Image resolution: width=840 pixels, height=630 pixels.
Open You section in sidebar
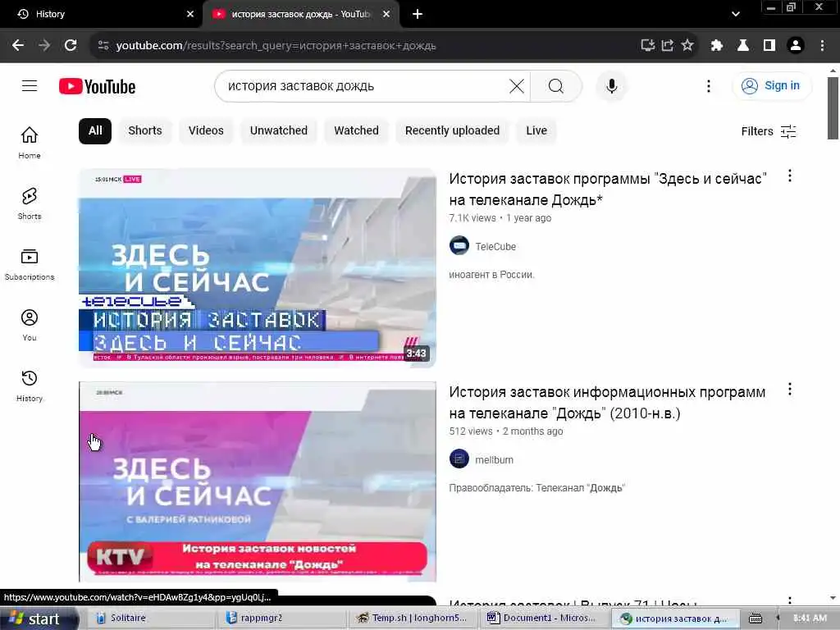(30, 325)
